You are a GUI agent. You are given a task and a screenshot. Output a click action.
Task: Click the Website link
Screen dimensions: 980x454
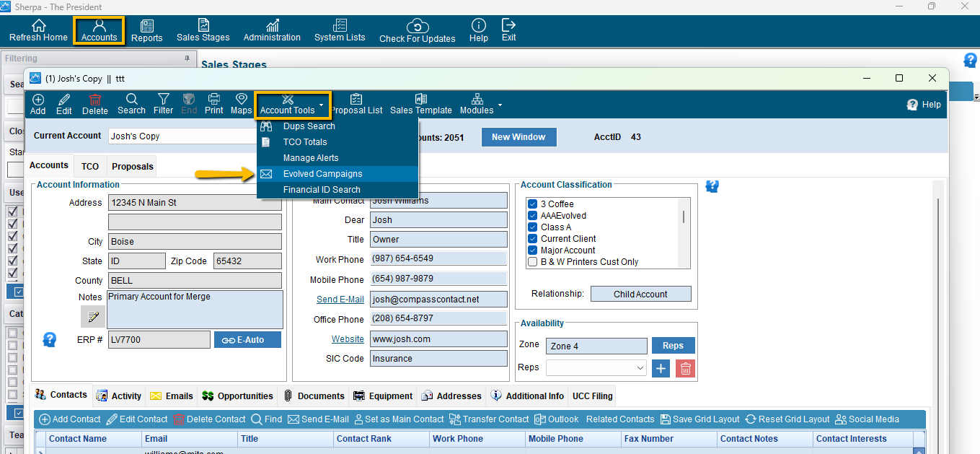(348, 339)
